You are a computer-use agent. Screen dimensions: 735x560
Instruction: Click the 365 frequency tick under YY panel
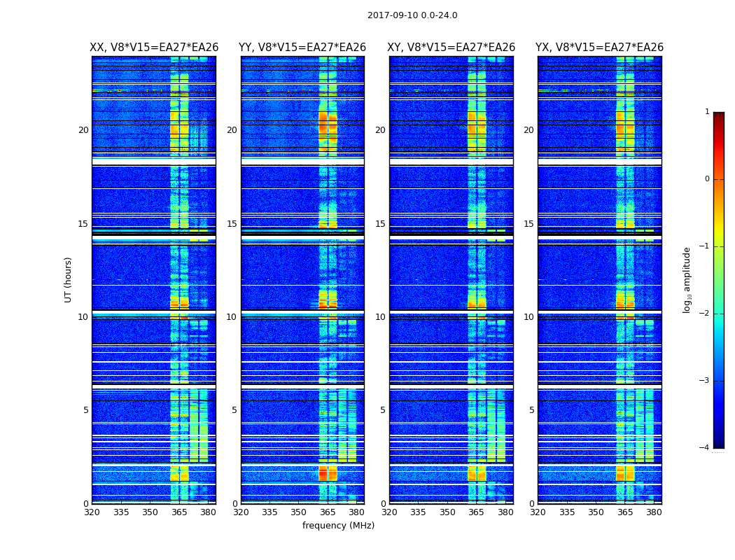328,512
